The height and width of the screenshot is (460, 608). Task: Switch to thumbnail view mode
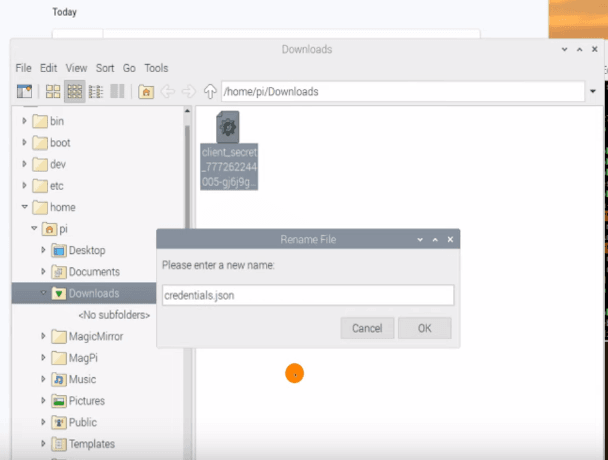point(74,92)
